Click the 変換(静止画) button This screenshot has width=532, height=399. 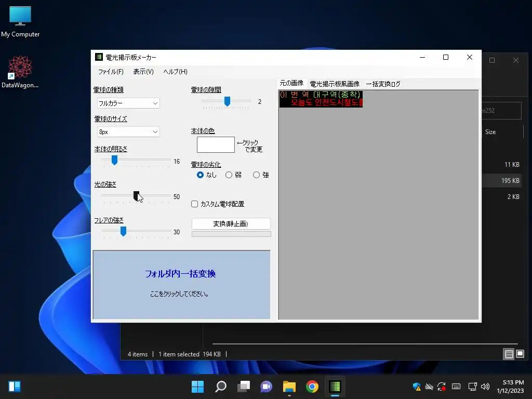231,223
